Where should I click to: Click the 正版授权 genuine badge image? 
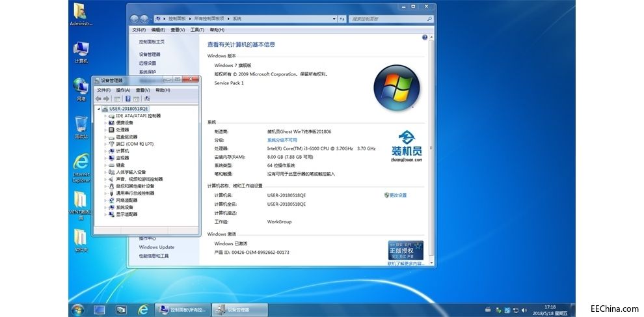[x=406, y=250]
